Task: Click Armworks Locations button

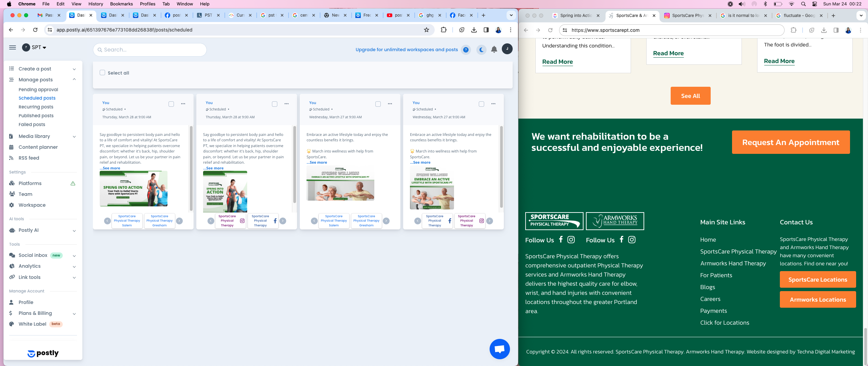Action: coord(818,300)
